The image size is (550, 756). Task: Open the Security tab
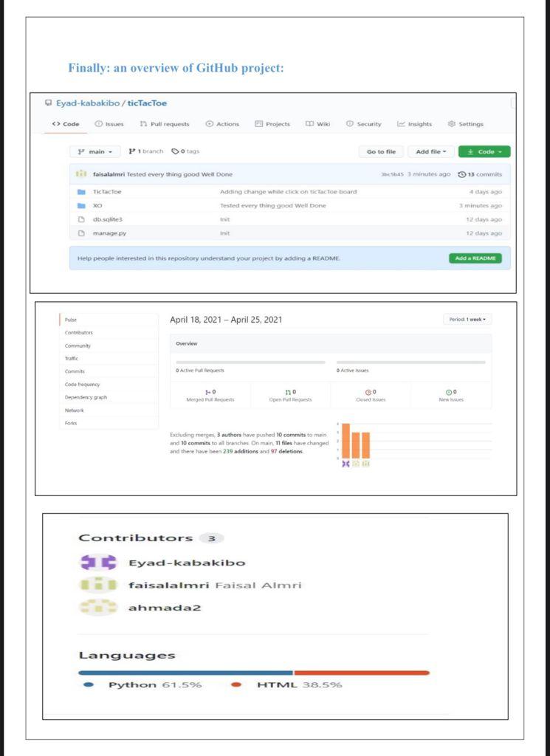pyautogui.click(x=363, y=124)
